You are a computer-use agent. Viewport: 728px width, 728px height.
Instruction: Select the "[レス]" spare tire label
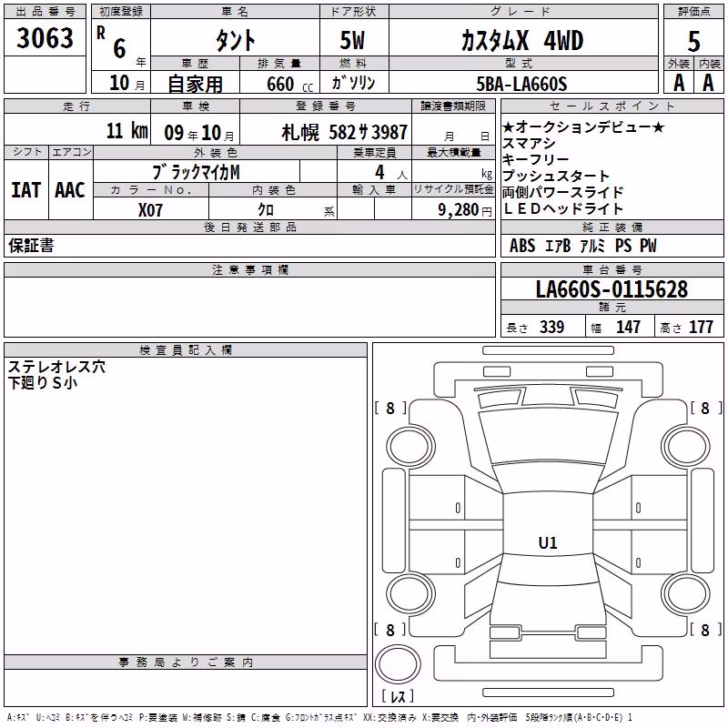pyautogui.click(x=398, y=696)
